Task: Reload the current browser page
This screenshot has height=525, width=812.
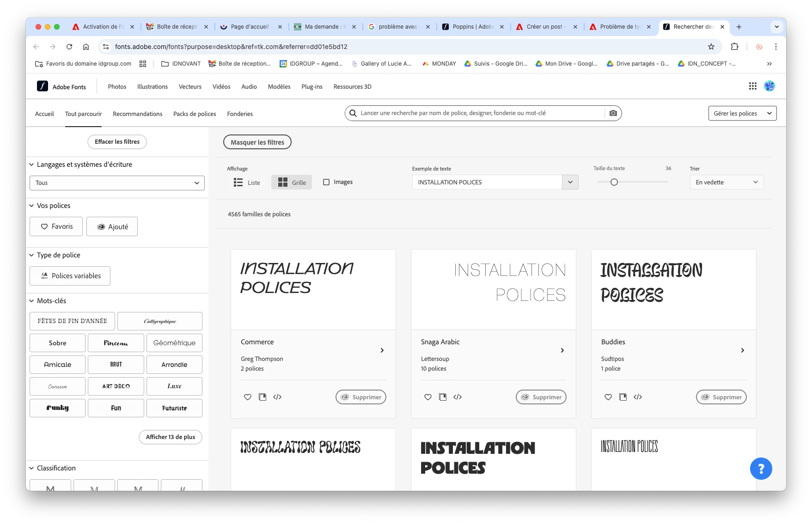Action: (69, 47)
